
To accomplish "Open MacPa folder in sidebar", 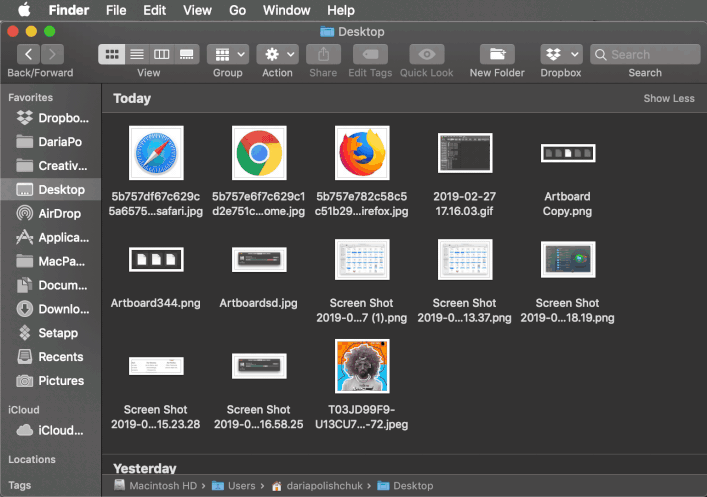I will coord(50,262).
